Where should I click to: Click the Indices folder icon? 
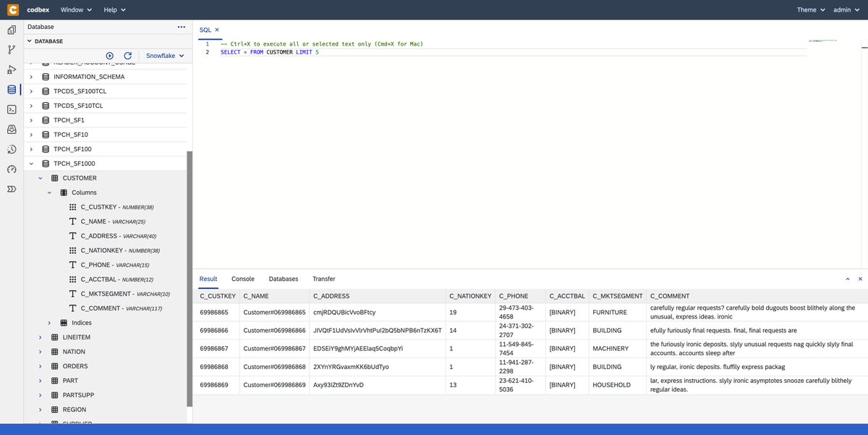point(64,323)
